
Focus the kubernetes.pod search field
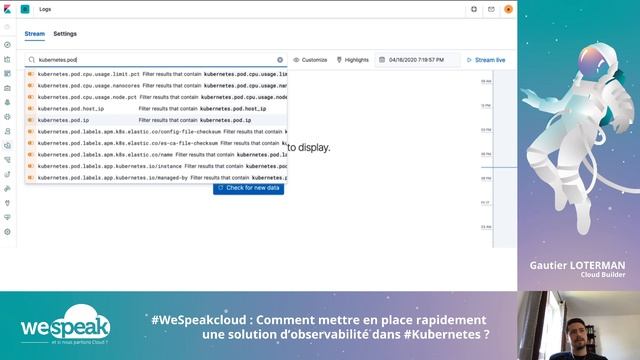tap(155, 60)
